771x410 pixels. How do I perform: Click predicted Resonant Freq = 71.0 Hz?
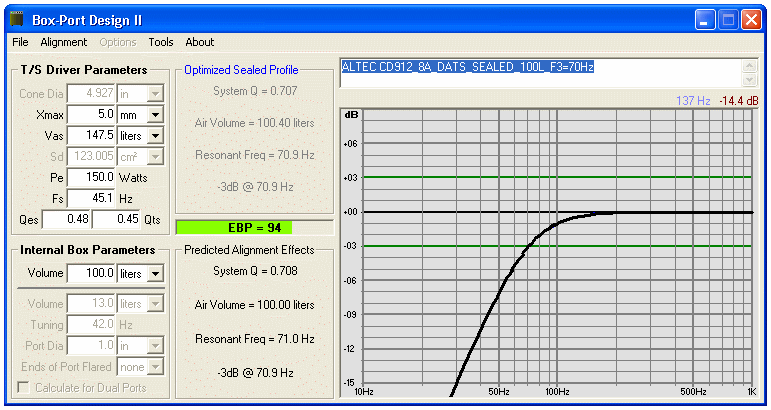coord(255,339)
